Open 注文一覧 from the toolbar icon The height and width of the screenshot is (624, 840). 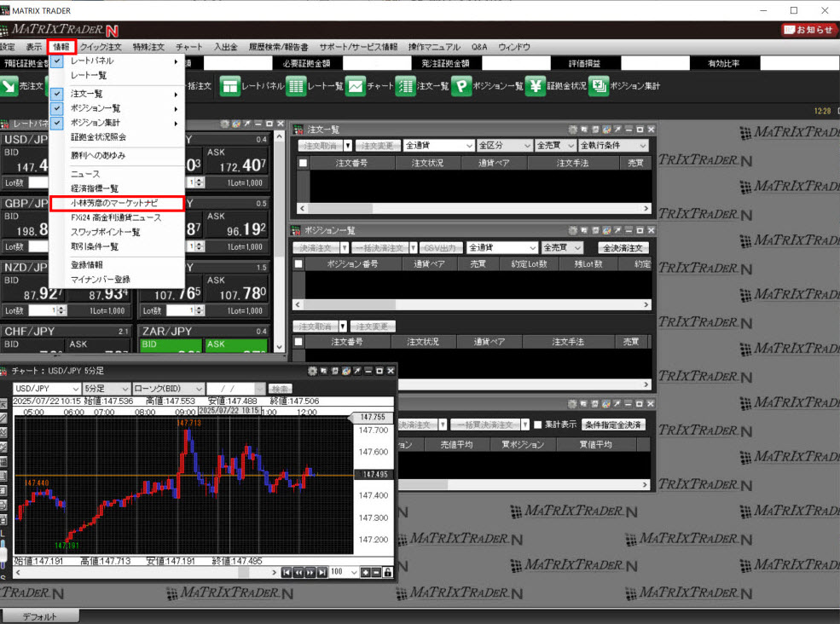[406, 86]
